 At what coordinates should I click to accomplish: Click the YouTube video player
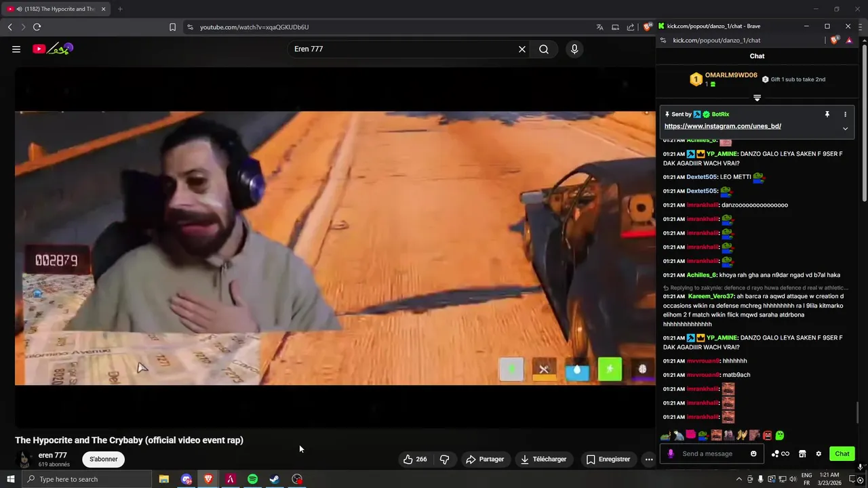(335, 247)
